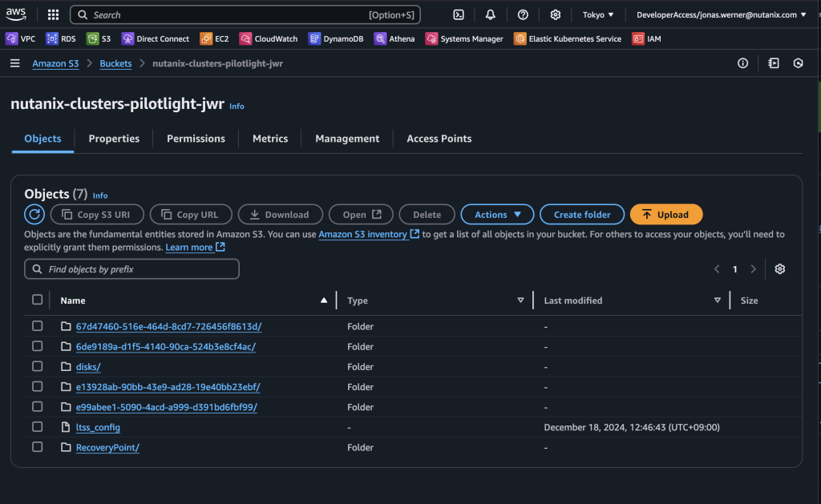Switch to the Management tab

tap(347, 139)
